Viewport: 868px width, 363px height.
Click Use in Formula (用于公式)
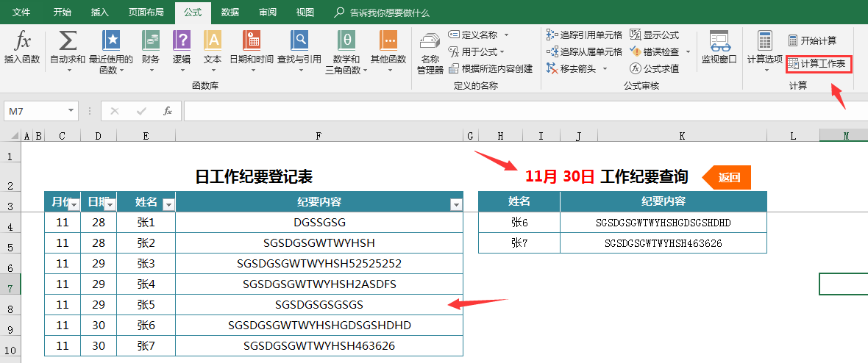coord(473,51)
